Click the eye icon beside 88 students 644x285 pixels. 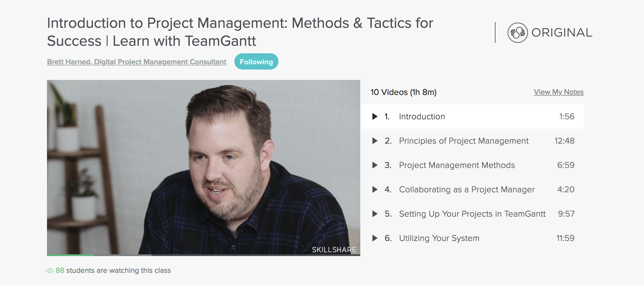pos(50,271)
